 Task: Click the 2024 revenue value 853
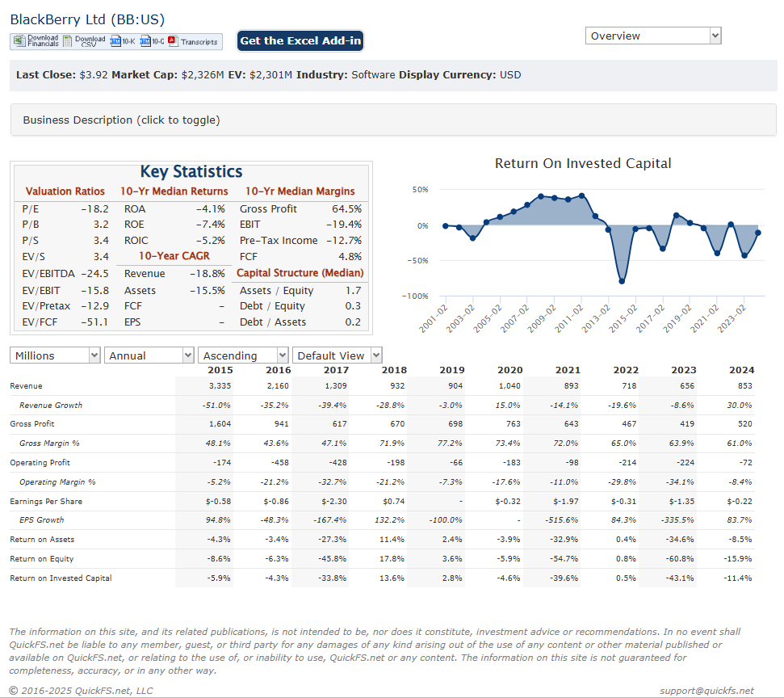[x=744, y=386]
